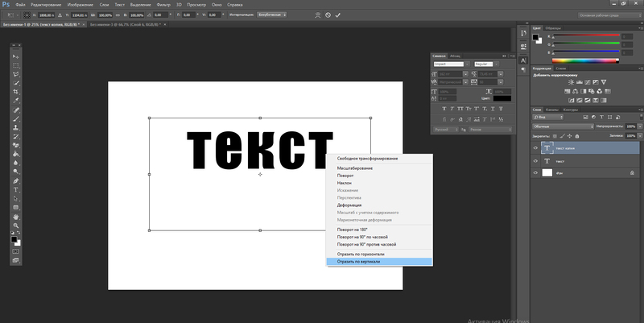Viewport: 644px width, 323px height.
Task: Click the 'текст' layer thumbnail
Action: (x=547, y=161)
